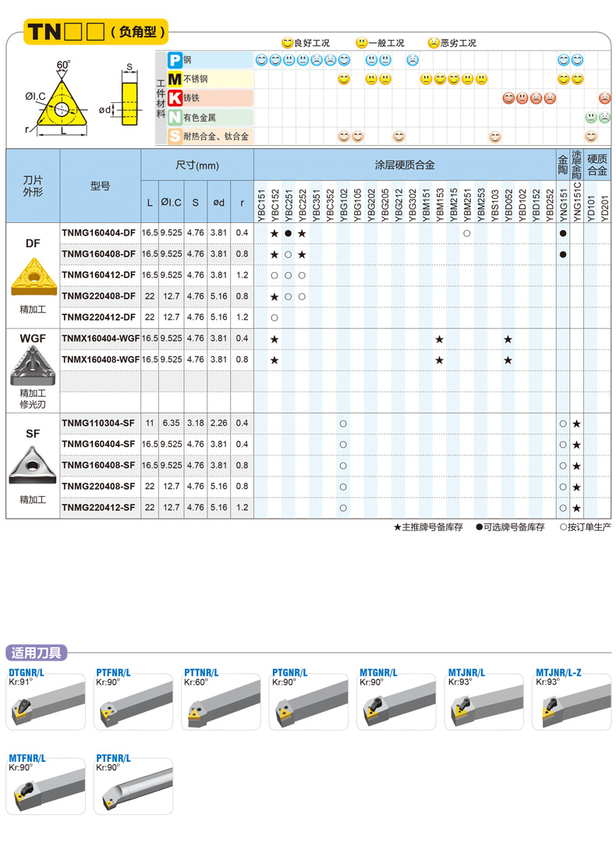Viewport: 616px width, 857px height.
Task: Open the MTGNR/L tool holder thumbnail
Action: pyautogui.click(x=396, y=703)
